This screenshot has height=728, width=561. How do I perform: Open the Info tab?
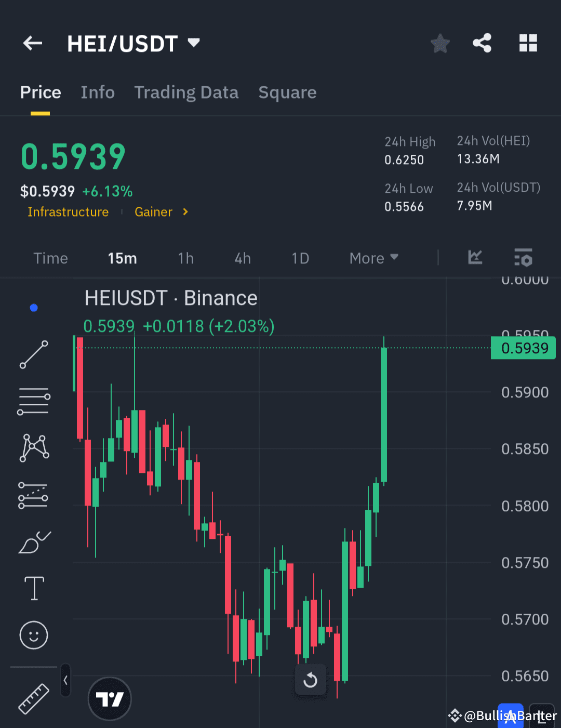98,92
